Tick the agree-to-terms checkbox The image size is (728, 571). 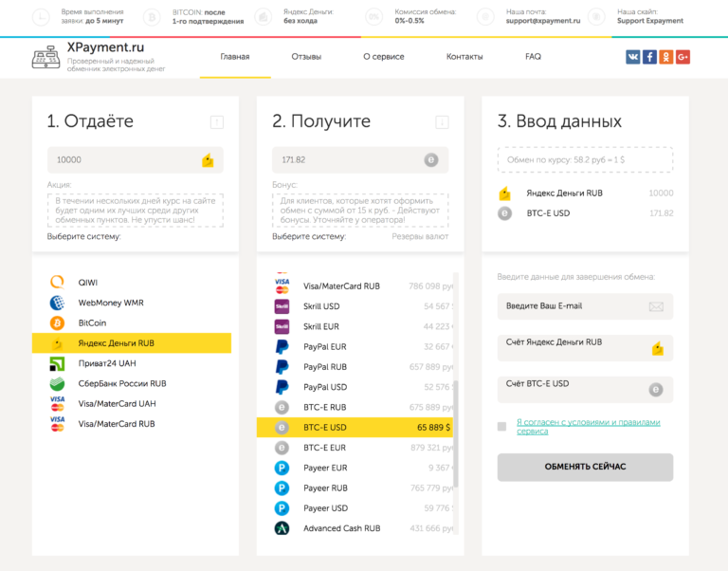[501, 427]
